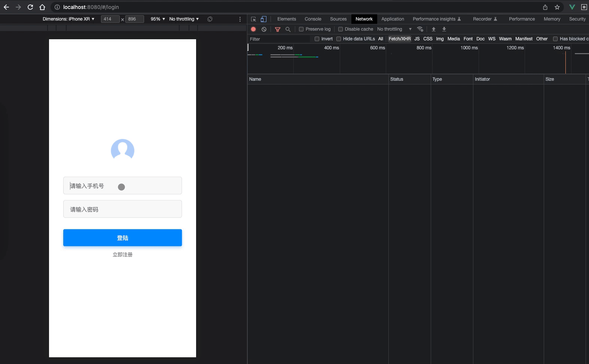Viewport: 589px width, 364px height.
Task: Check the Has blocked cookies checkbox
Action: (x=555, y=39)
